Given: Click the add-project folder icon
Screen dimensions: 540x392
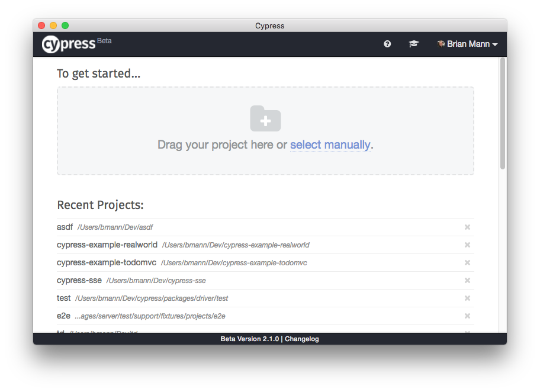Looking at the screenshot, I should click(x=265, y=118).
